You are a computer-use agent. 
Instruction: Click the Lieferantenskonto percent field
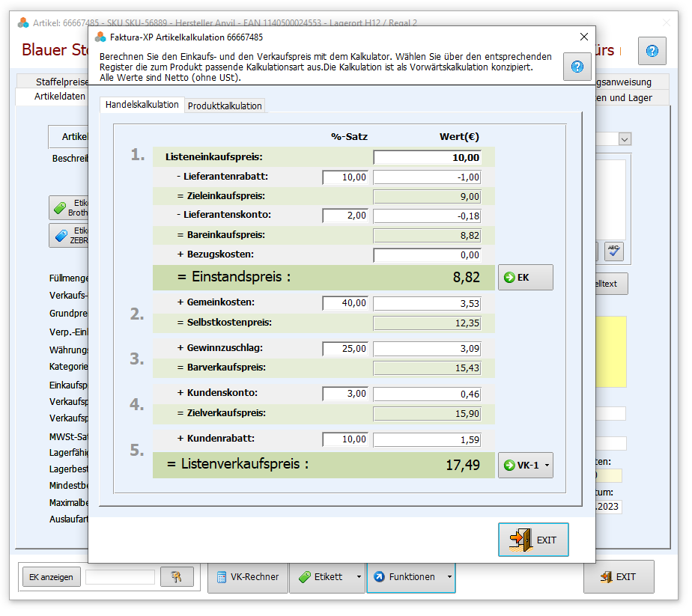(x=345, y=216)
